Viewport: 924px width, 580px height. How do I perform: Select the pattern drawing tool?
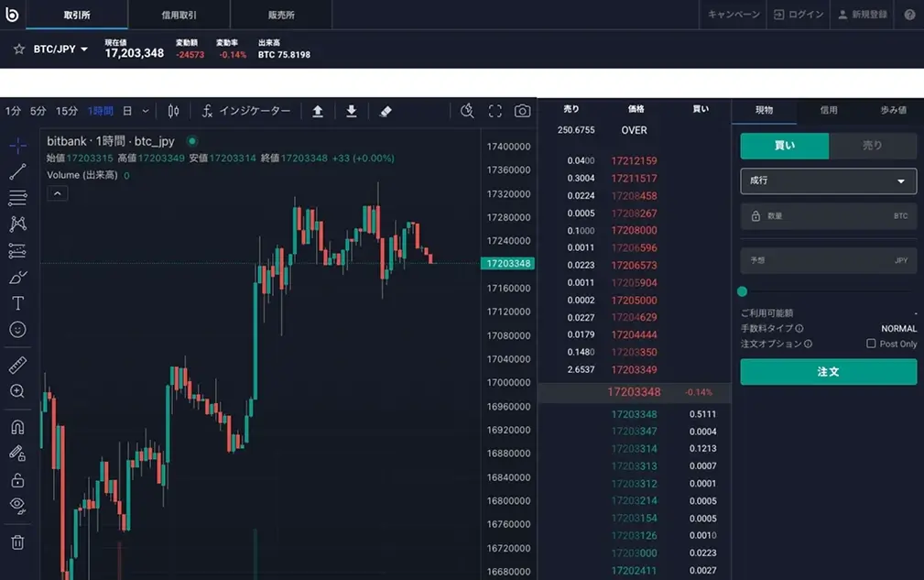coord(17,224)
